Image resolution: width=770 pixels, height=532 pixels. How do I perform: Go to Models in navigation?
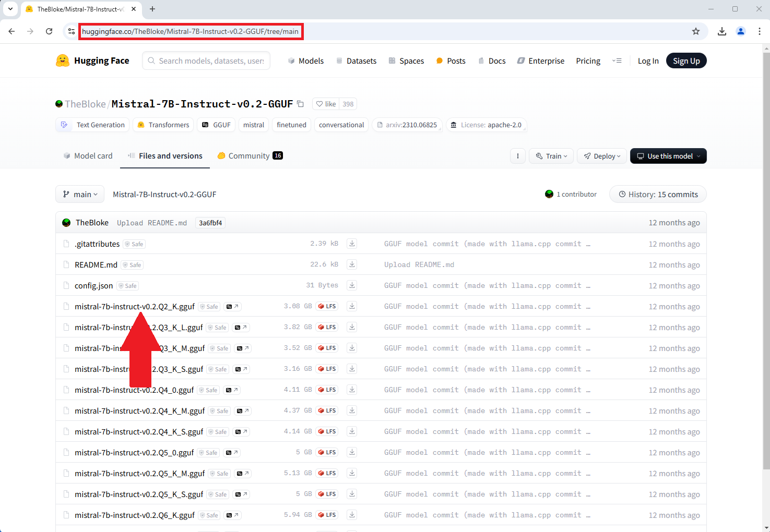pos(306,61)
